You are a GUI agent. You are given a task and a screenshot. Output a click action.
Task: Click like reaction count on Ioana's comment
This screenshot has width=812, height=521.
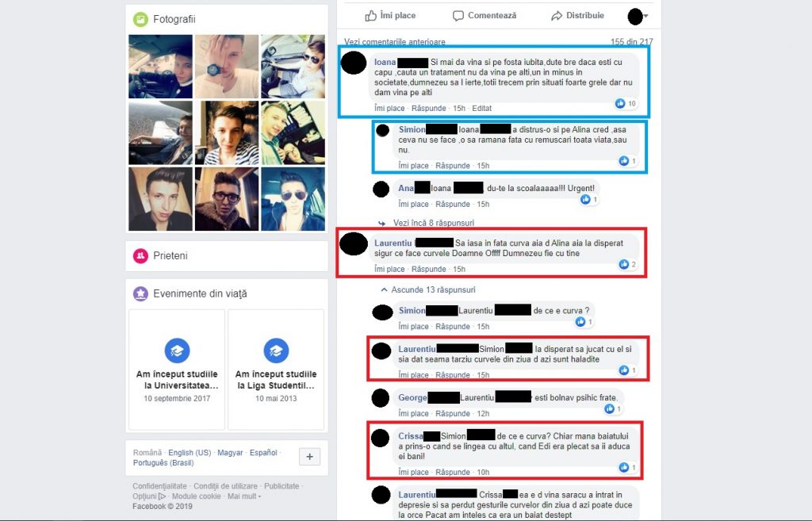click(626, 104)
